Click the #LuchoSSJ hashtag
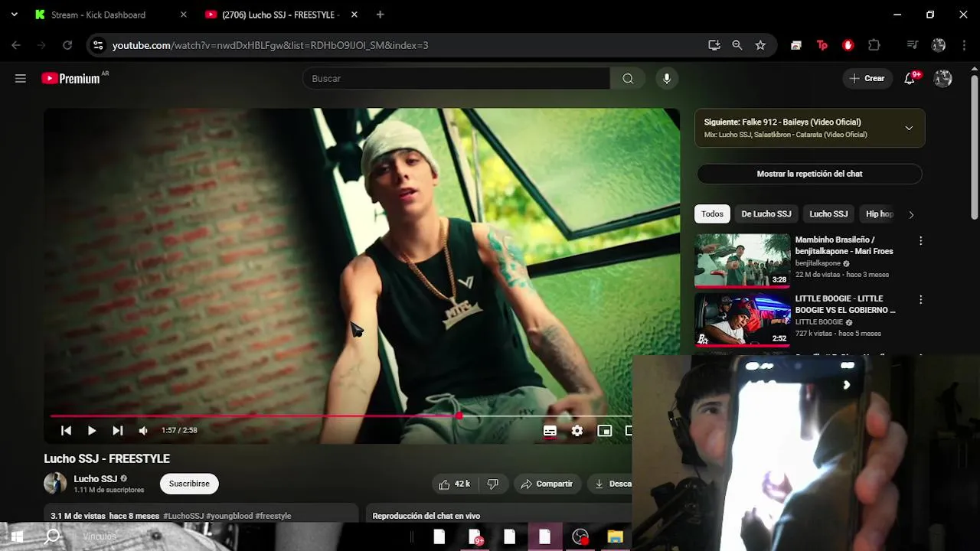 point(183,516)
